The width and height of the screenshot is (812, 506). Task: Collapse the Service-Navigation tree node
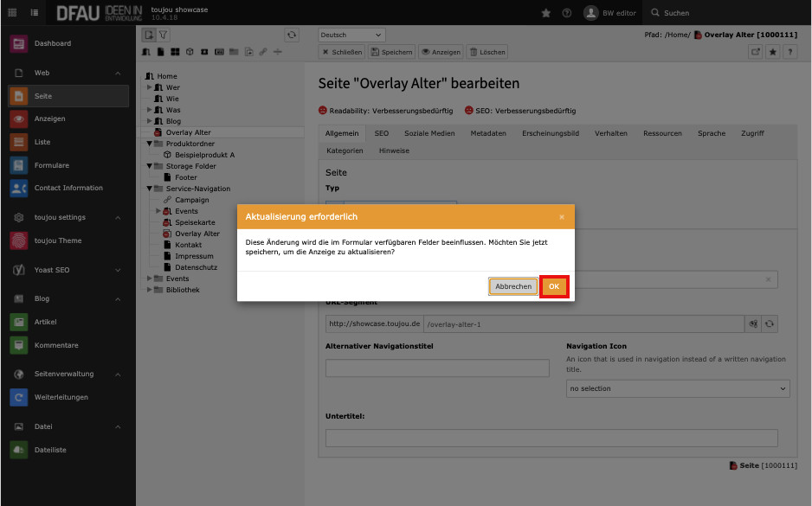(x=149, y=189)
